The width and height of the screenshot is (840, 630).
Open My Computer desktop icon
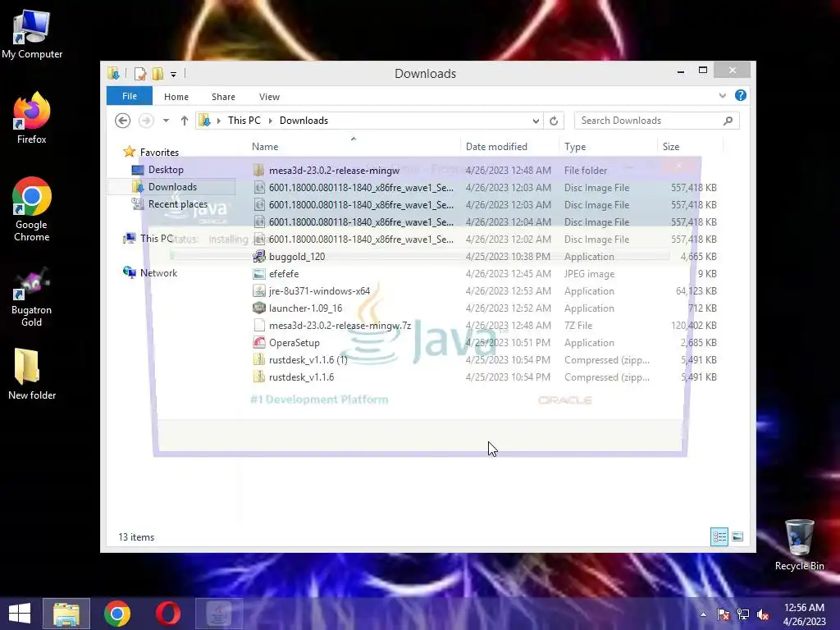32,34
